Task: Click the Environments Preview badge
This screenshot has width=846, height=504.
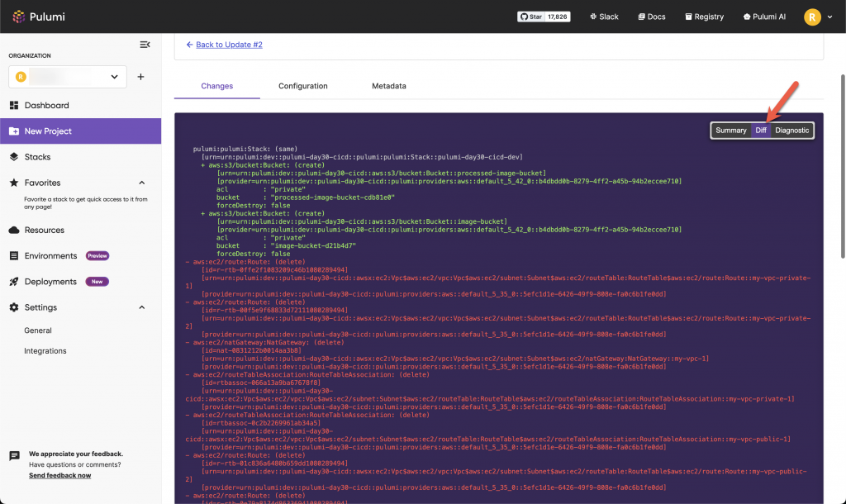Action: point(97,256)
